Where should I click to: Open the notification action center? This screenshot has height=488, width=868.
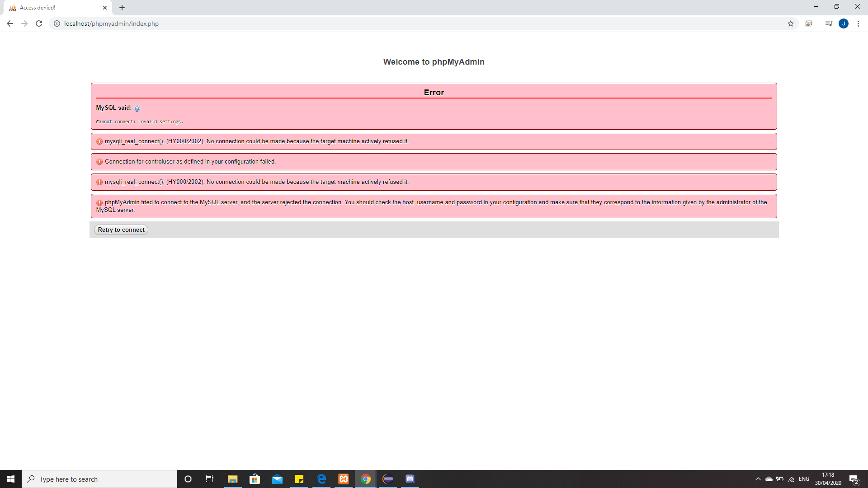coord(854,479)
